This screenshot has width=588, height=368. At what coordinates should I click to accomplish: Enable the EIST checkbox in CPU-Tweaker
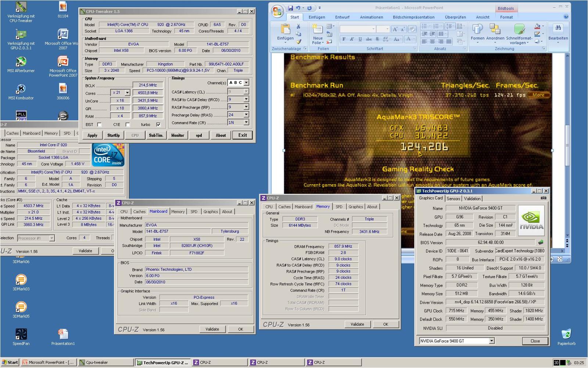coord(99,124)
